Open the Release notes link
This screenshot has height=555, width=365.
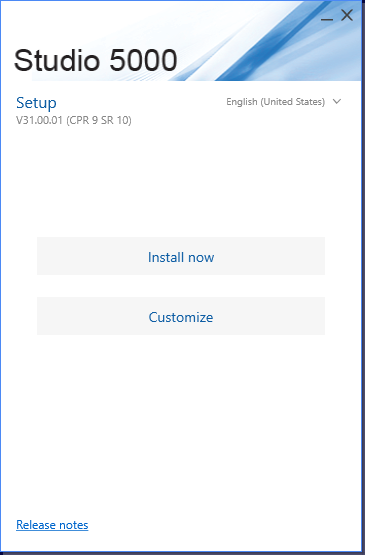(x=52, y=525)
